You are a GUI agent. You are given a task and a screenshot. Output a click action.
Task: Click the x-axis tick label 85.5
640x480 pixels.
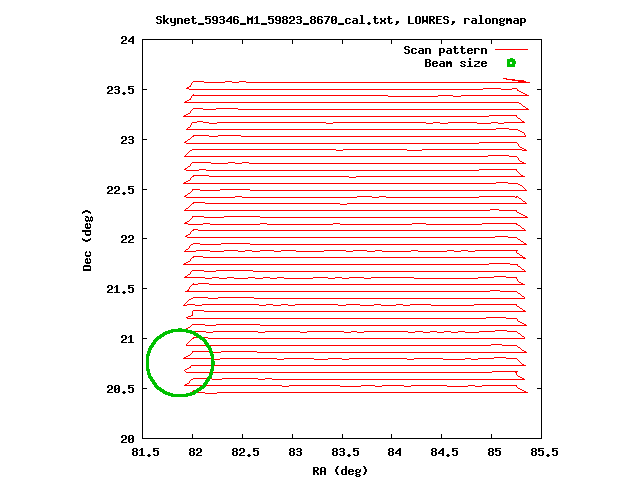(x=544, y=452)
